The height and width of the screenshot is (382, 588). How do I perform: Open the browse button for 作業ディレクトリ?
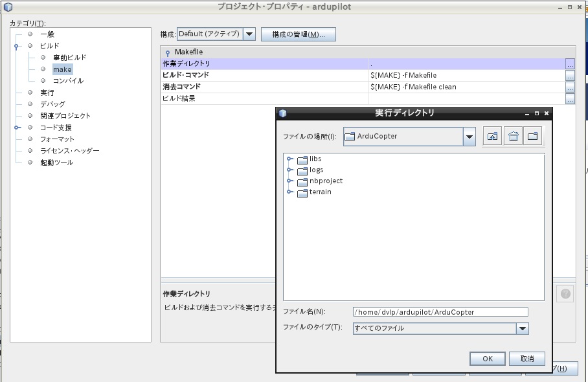click(x=570, y=64)
